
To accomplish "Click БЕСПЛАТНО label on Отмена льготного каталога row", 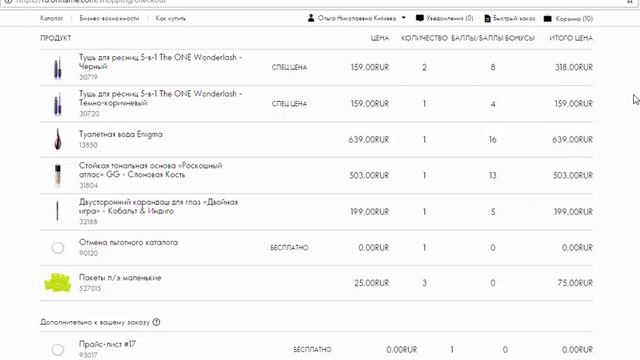I will pyautogui.click(x=289, y=247).
